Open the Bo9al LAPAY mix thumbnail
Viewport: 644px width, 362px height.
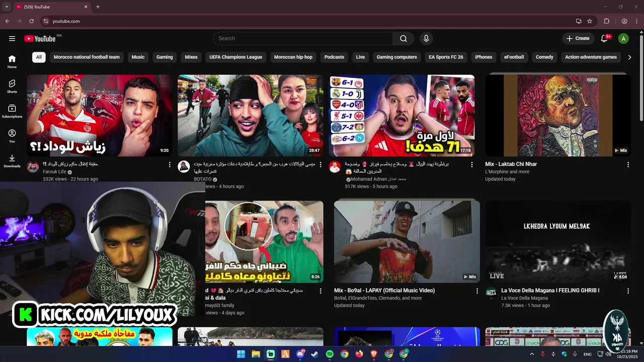click(x=407, y=242)
